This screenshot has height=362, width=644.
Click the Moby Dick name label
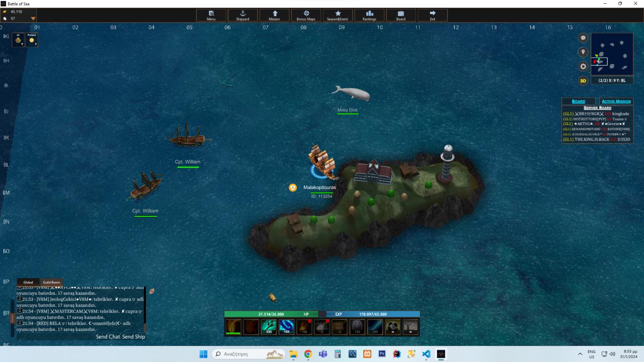[x=347, y=110]
